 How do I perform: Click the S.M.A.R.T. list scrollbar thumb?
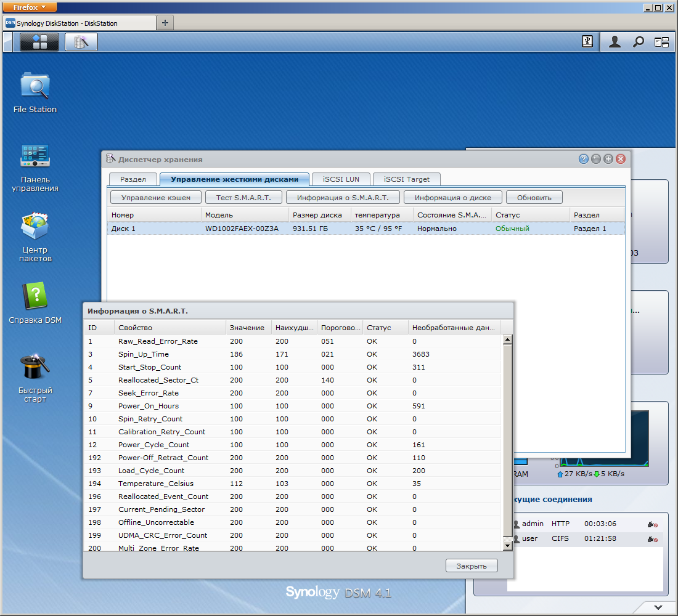pos(508,441)
